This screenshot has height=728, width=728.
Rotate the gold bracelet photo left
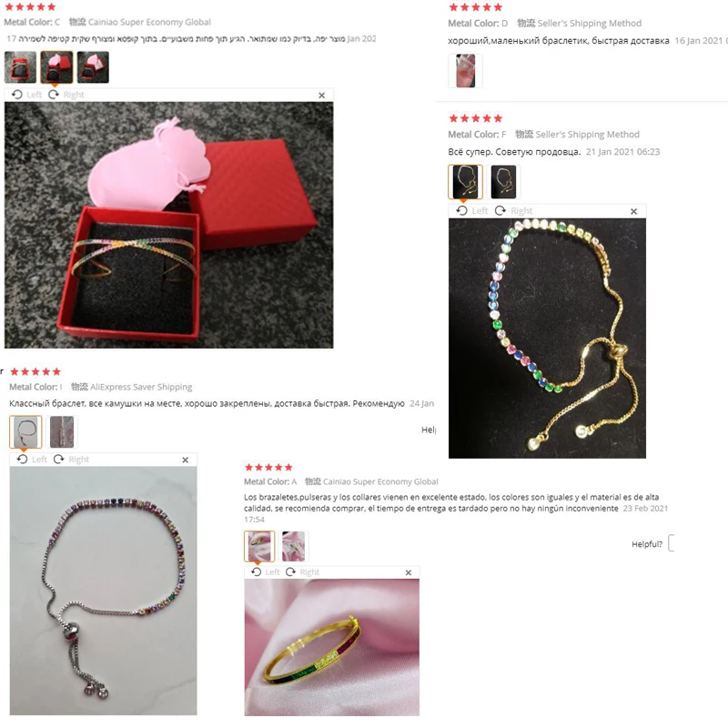(471, 211)
